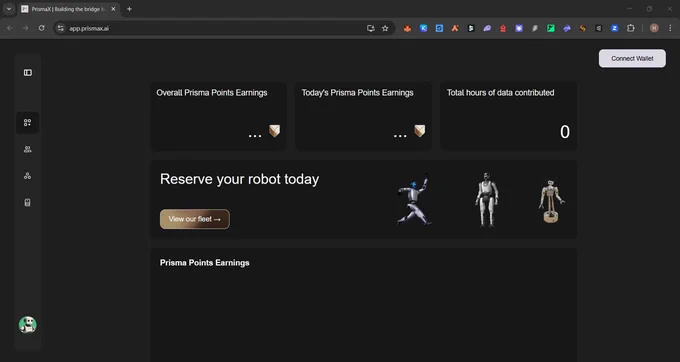Click the 0 hours value
Viewport: 680px width, 362px height.
point(565,132)
